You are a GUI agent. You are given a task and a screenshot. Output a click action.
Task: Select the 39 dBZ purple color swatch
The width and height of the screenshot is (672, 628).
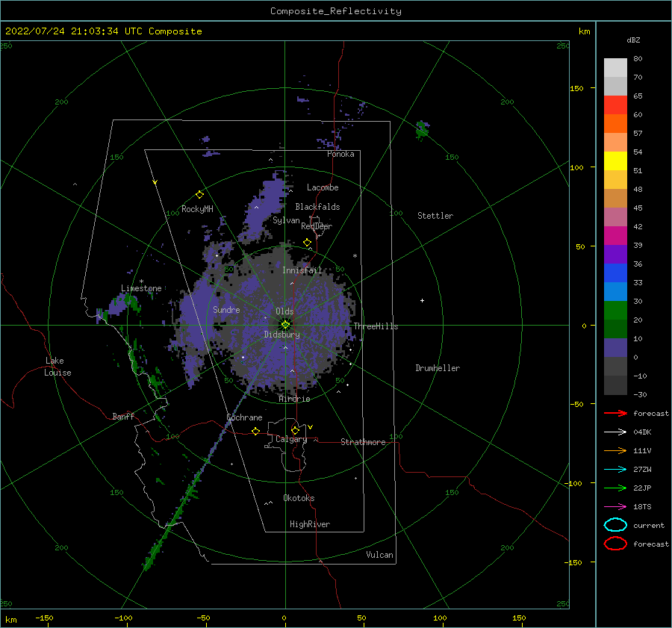(x=615, y=254)
